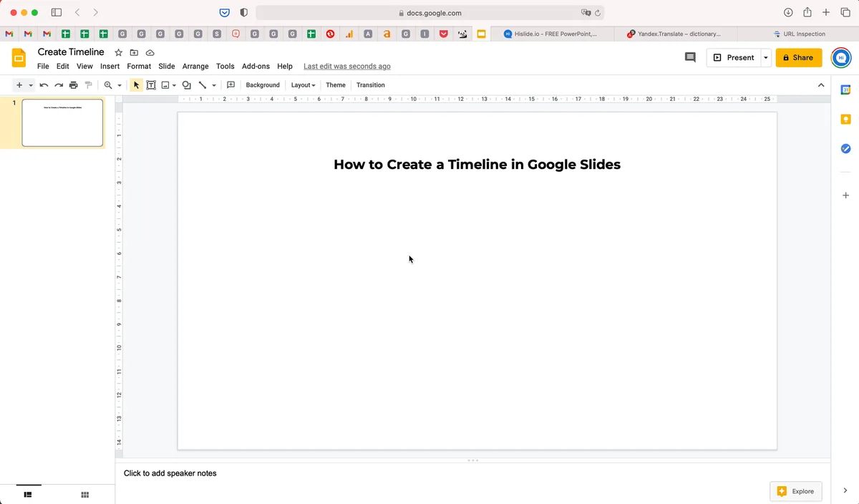Open comment history speech bubble

(690, 57)
